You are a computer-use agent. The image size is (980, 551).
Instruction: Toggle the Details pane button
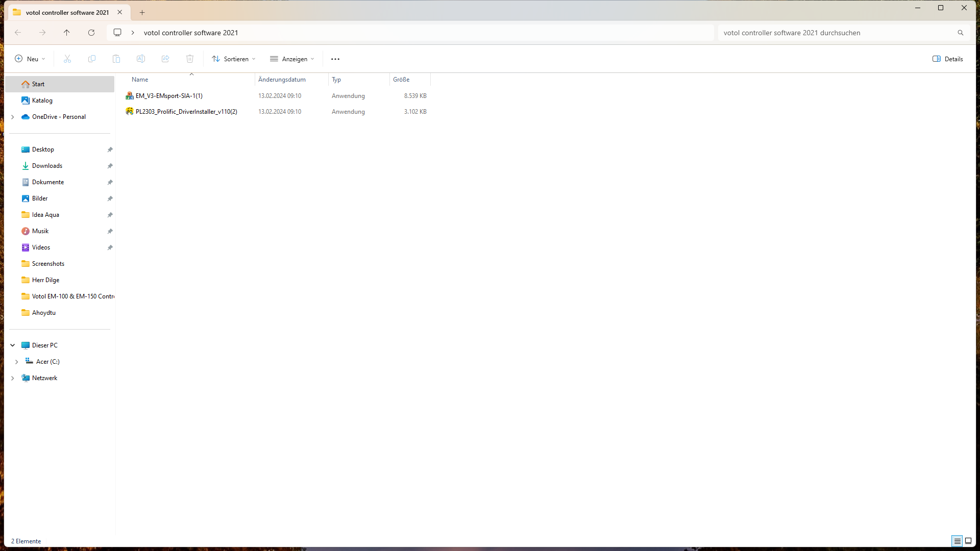coord(948,59)
